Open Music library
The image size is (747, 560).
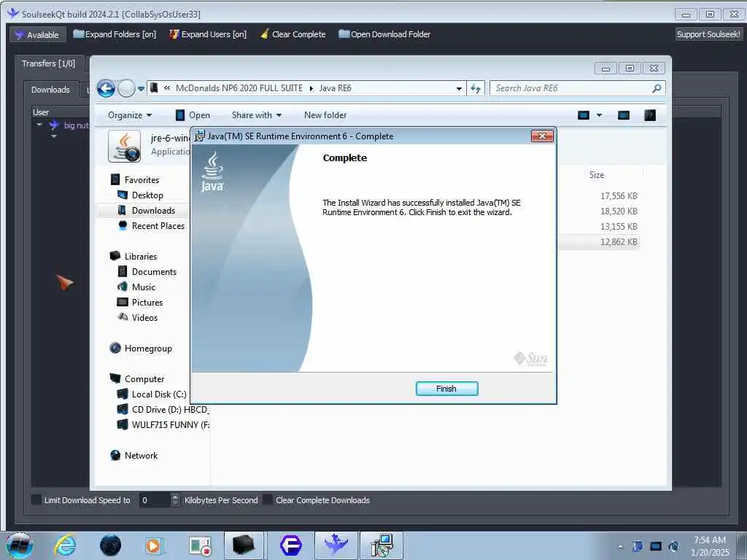tap(143, 287)
